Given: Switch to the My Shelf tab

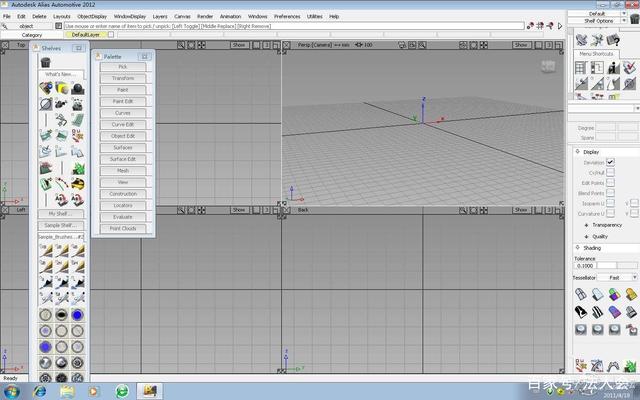Looking at the screenshot, I should [x=61, y=213].
